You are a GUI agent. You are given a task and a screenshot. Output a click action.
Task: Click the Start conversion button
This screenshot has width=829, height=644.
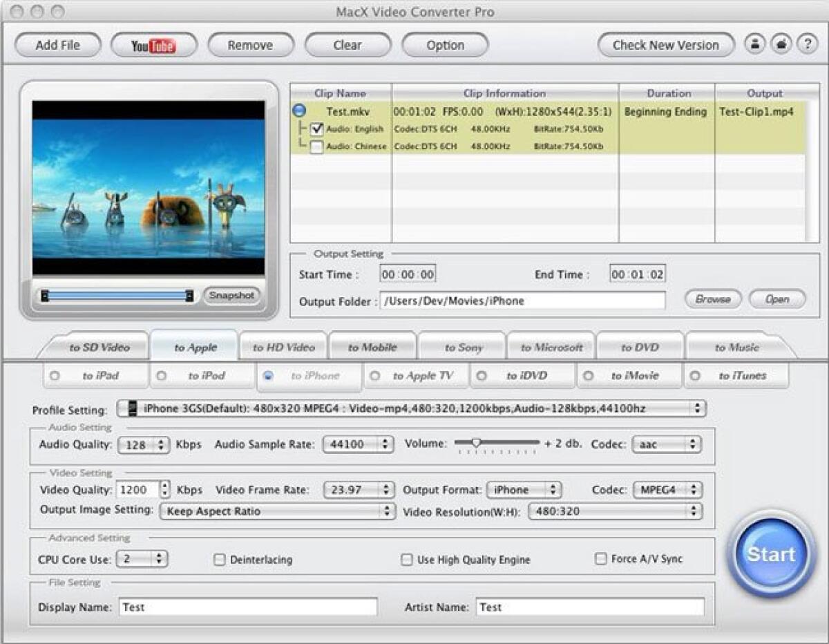point(770,554)
